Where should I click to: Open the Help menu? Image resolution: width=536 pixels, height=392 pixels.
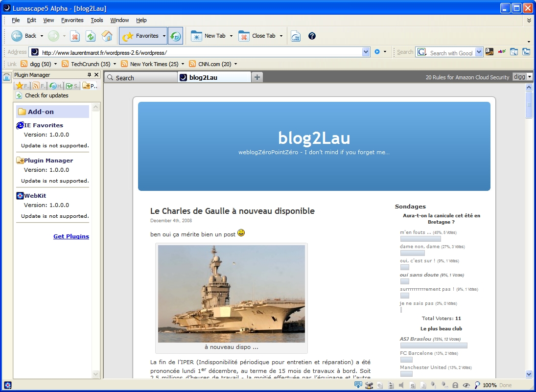coord(141,20)
